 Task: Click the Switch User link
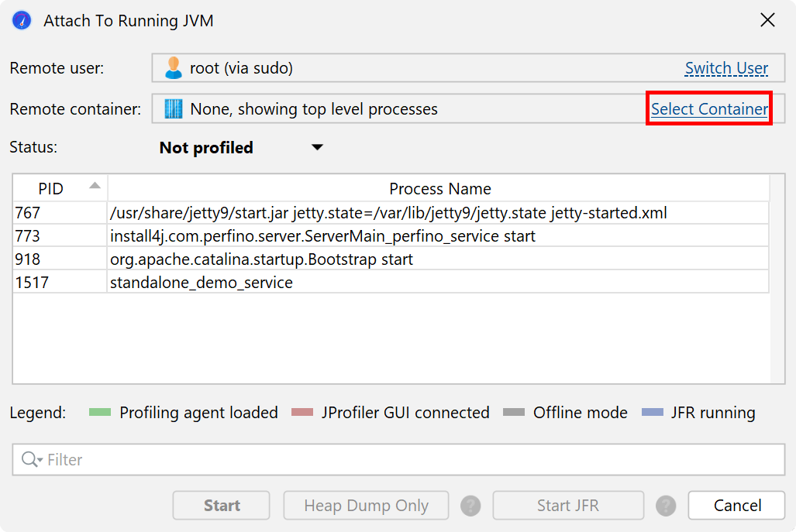point(726,68)
